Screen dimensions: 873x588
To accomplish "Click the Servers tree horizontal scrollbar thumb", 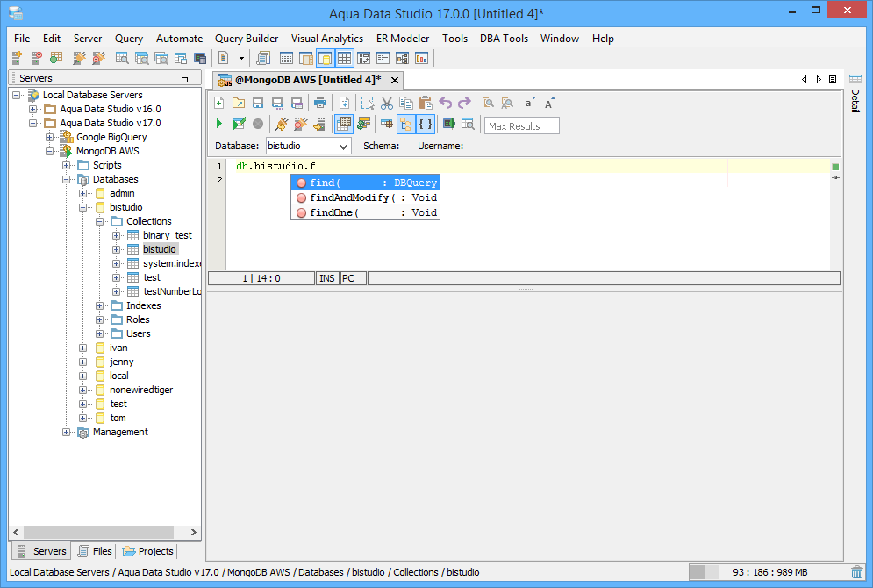I will 98,533.
